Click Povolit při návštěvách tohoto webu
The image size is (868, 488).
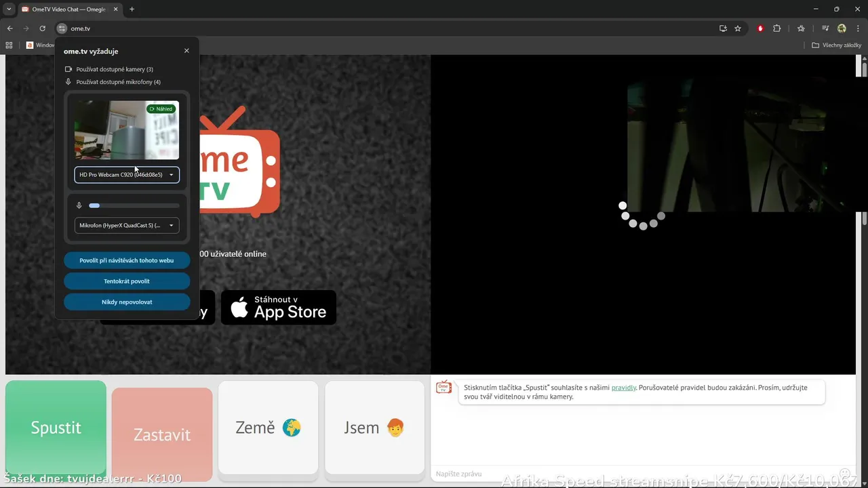[127, 260]
